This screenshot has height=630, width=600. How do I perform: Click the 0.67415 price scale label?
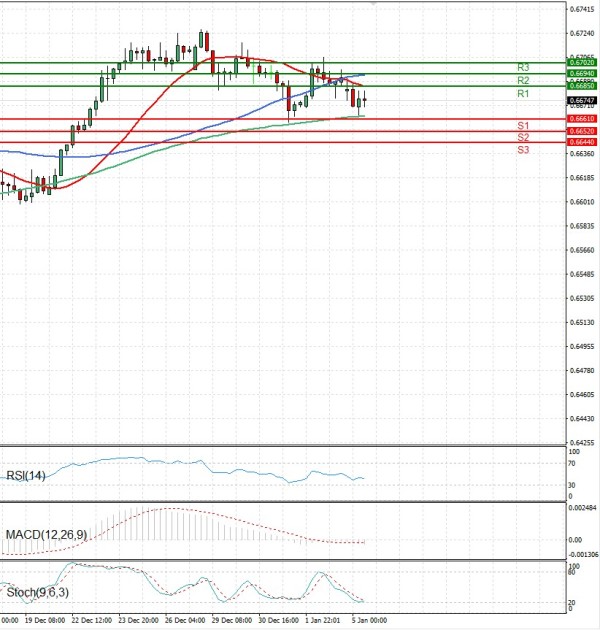pos(580,9)
